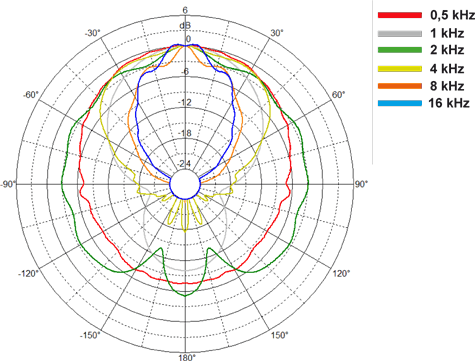
Task: Click the white center circle of polar plot
Action: pyautogui.click(x=185, y=184)
